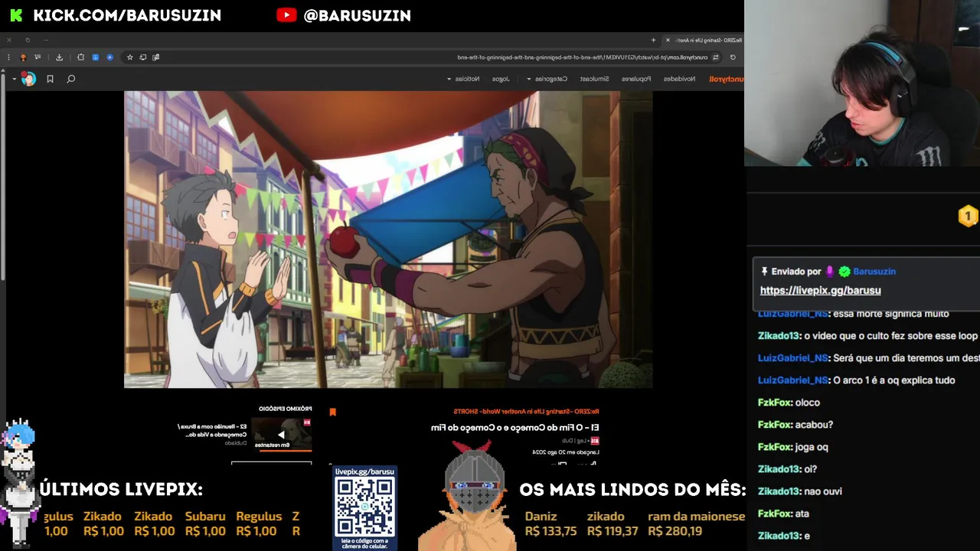Click the translate page icon in address bar
Screen dimensions: 980x551
pos(155,57)
